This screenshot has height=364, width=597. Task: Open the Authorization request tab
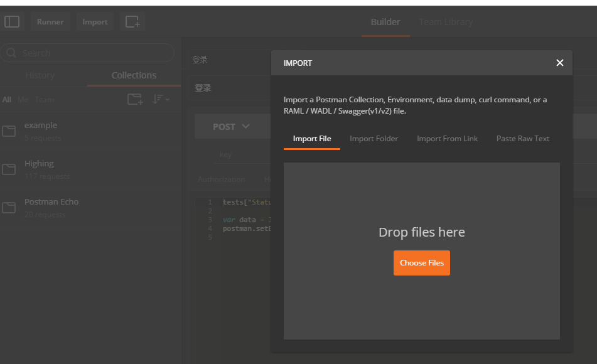point(221,179)
